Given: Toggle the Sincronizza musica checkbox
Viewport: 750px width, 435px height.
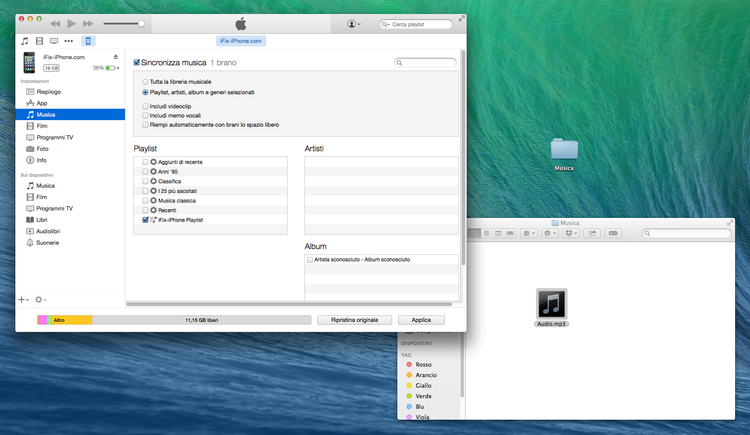Looking at the screenshot, I should (137, 62).
